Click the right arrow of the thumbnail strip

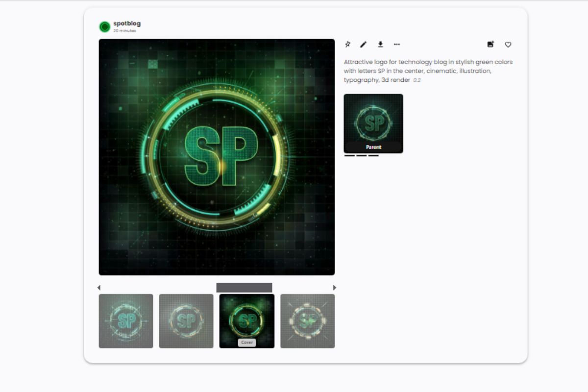[x=335, y=288]
